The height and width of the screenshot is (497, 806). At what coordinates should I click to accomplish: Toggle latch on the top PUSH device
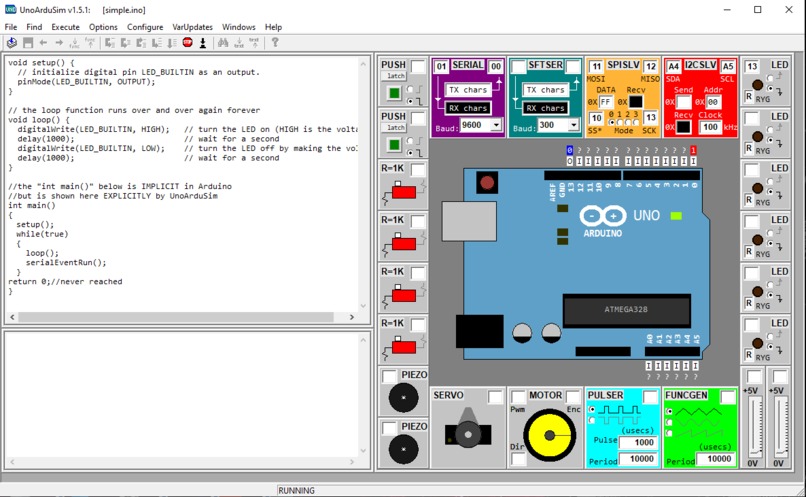coord(395,76)
